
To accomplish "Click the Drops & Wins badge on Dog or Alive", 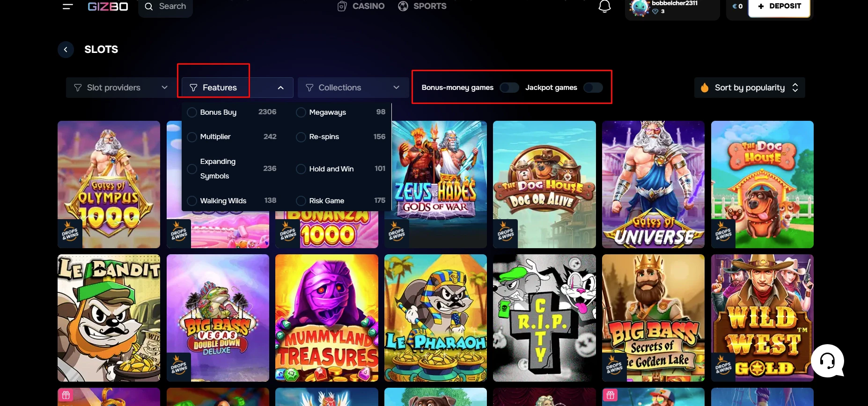I will click(505, 233).
